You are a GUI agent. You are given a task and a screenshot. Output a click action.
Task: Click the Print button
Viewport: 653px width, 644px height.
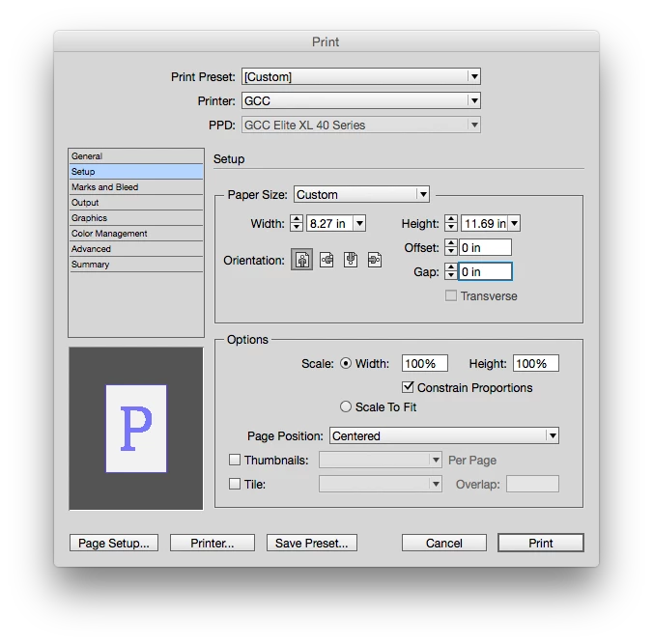[541, 543]
